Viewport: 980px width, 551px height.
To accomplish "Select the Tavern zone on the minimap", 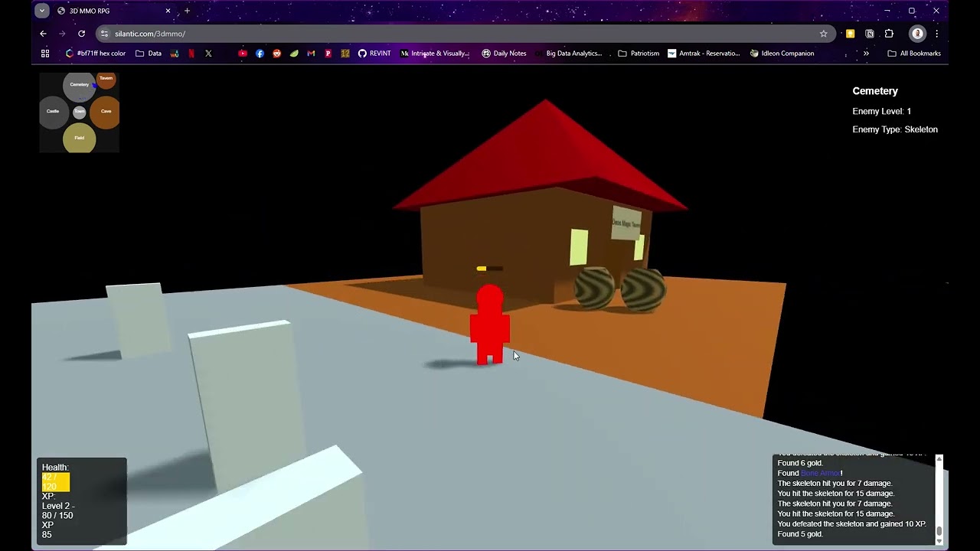I will (106, 80).
